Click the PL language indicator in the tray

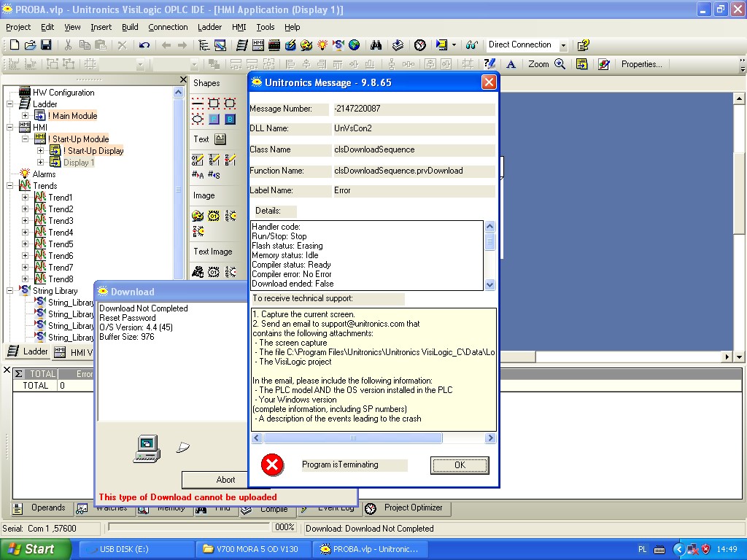pos(642,549)
